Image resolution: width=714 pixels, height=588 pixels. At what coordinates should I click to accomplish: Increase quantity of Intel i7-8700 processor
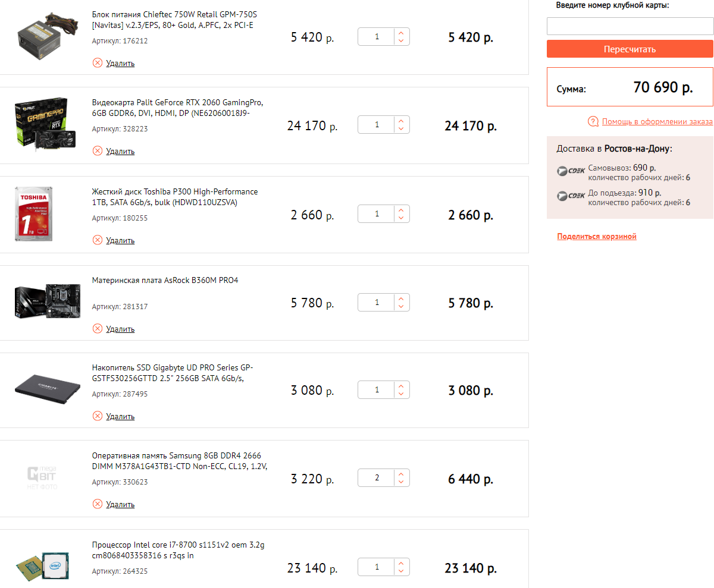coord(401,563)
